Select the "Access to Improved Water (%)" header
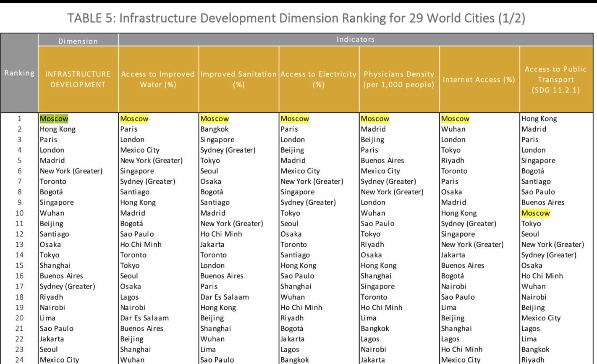Image resolution: width=597 pixels, height=364 pixels. coord(158,79)
